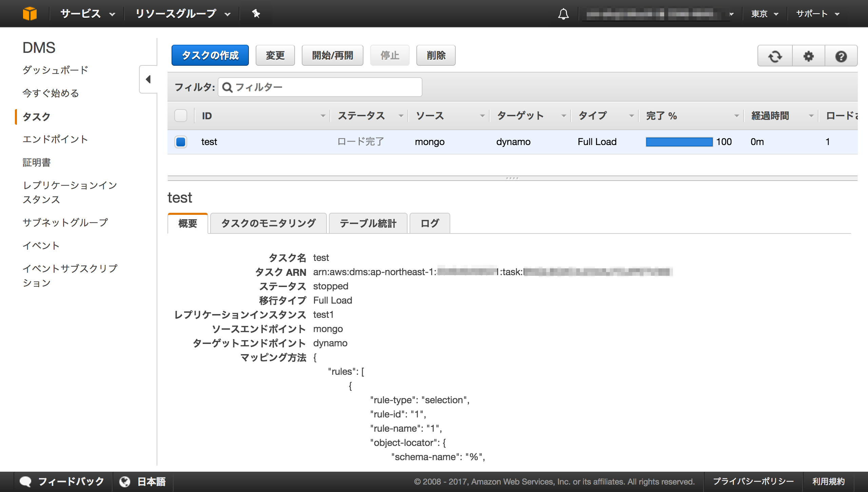Click inside the フィルター search field

(319, 87)
